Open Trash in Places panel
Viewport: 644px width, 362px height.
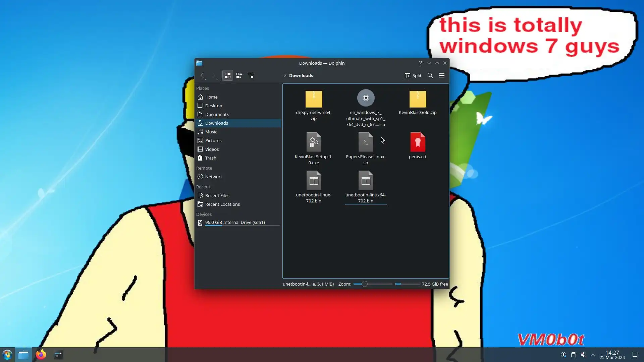coord(211,158)
